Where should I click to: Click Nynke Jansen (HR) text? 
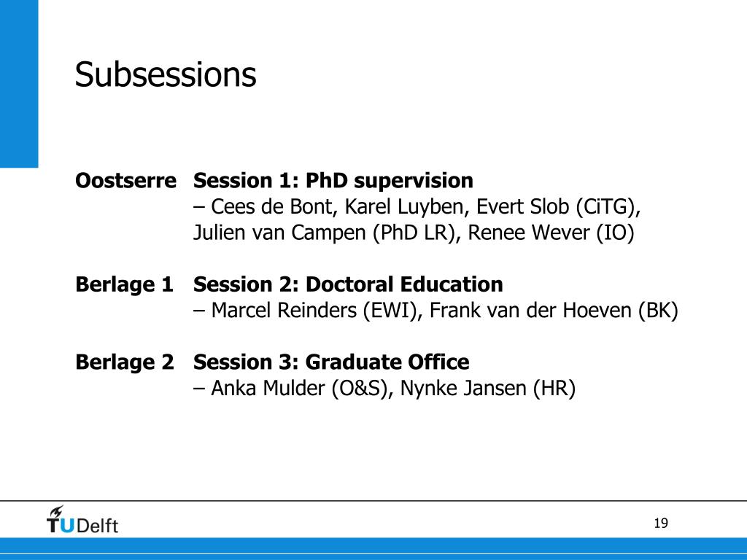[x=488, y=388]
